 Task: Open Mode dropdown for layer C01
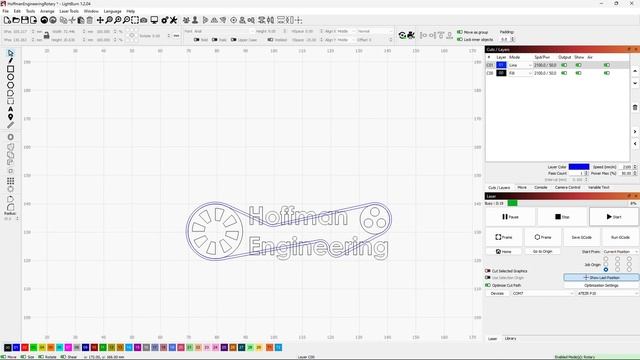(520, 65)
